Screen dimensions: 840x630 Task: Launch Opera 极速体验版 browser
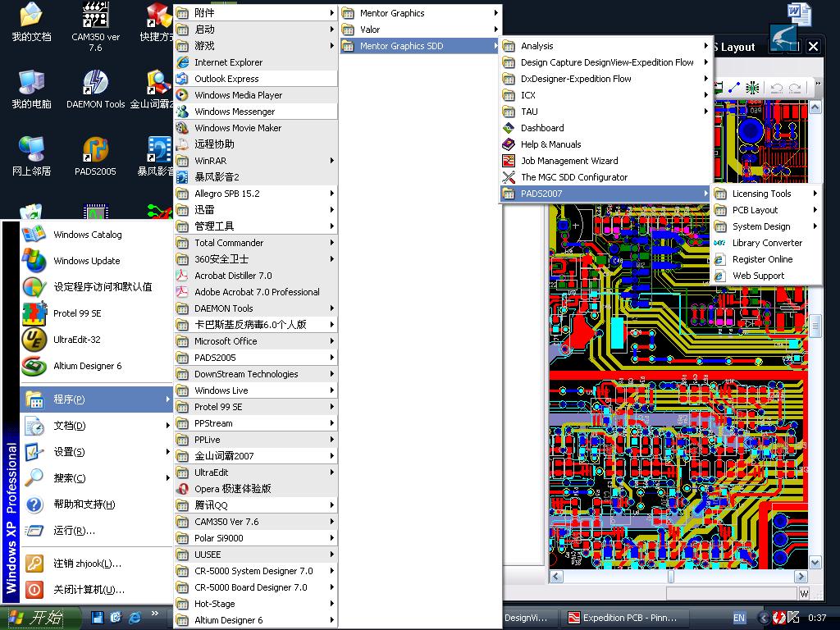(x=256, y=489)
